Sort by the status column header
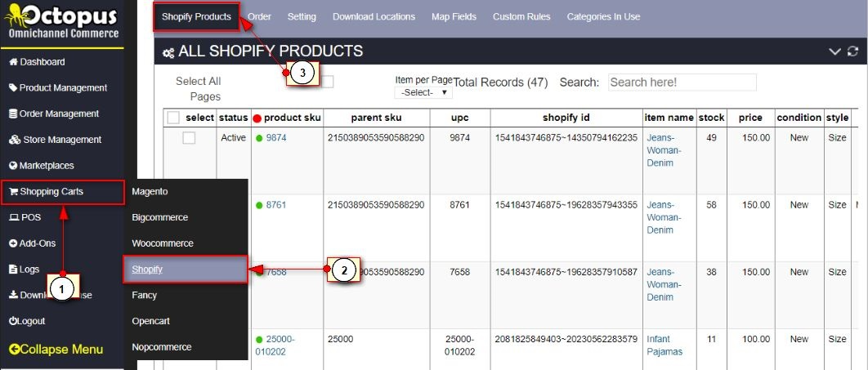The height and width of the screenshot is (370, 868). tap(233, 118)
